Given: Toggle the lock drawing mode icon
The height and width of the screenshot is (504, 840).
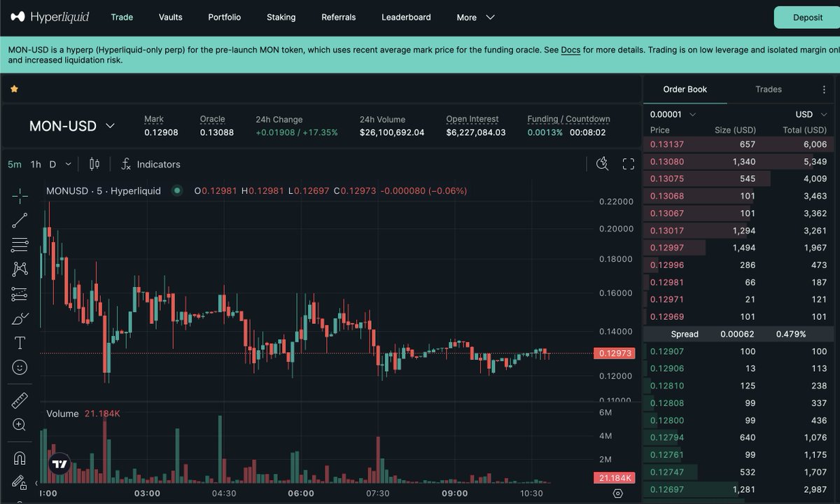Looking at the screenshot, I should coord(20,482).
